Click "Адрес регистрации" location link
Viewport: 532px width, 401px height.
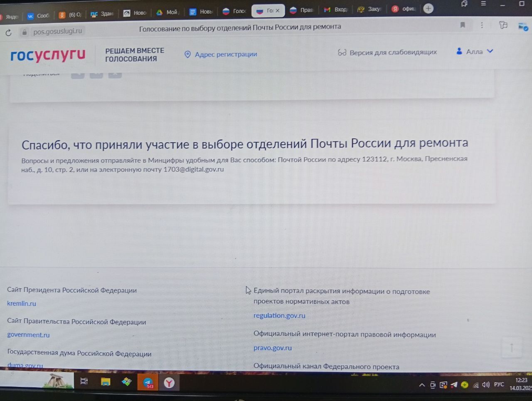tap(226, 54)
